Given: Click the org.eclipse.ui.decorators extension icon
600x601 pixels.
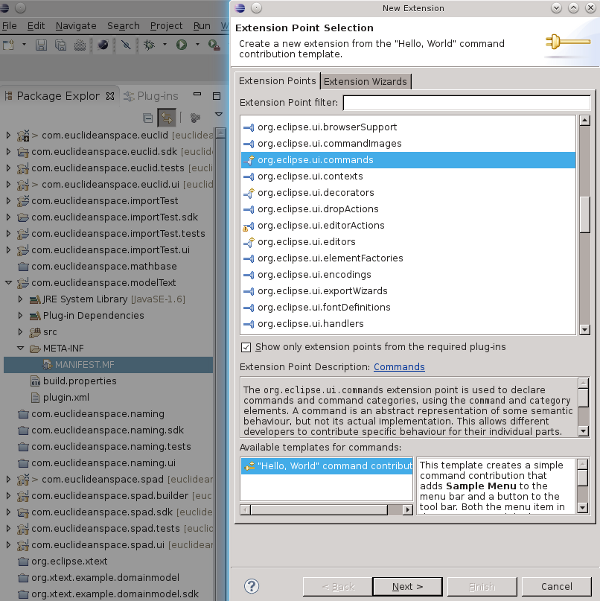Looking at the screenshot, I should click(x=248, y=193).
